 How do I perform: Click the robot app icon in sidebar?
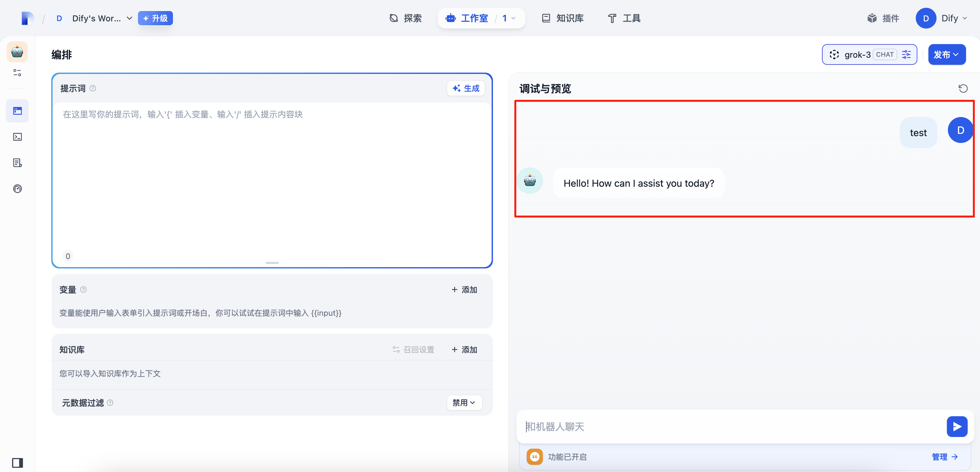pos(17,52)
